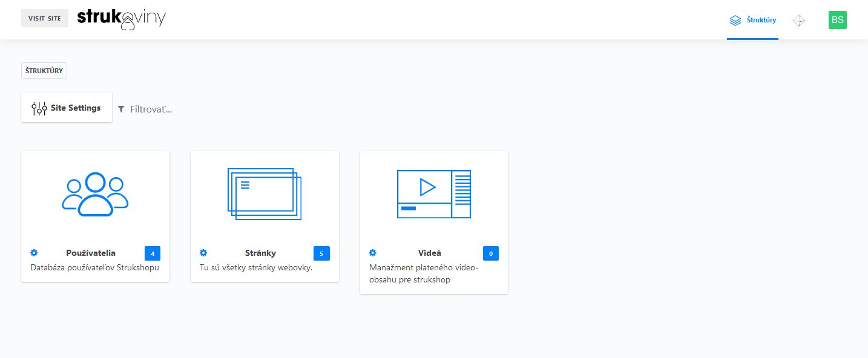Open the strukoviny logo homepage
The height and width of the screenshot is (358, 868).
122,19
